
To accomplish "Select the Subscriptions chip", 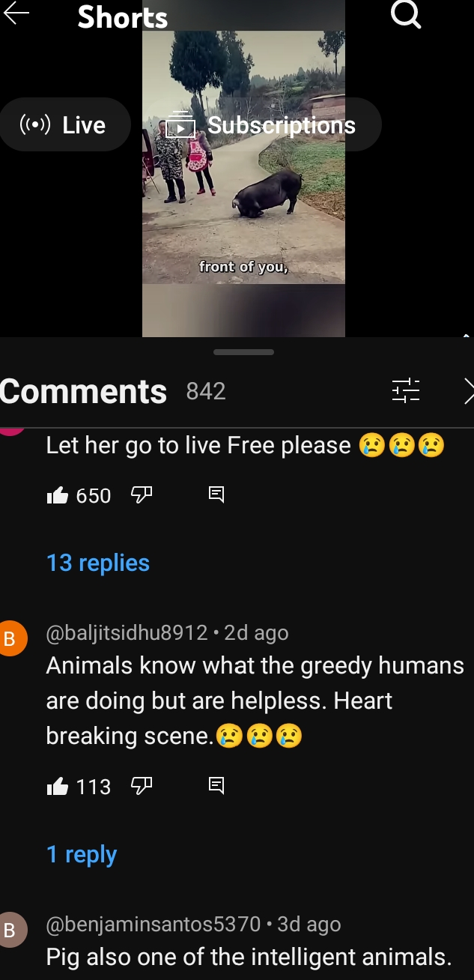I will (x=262, y=124).
